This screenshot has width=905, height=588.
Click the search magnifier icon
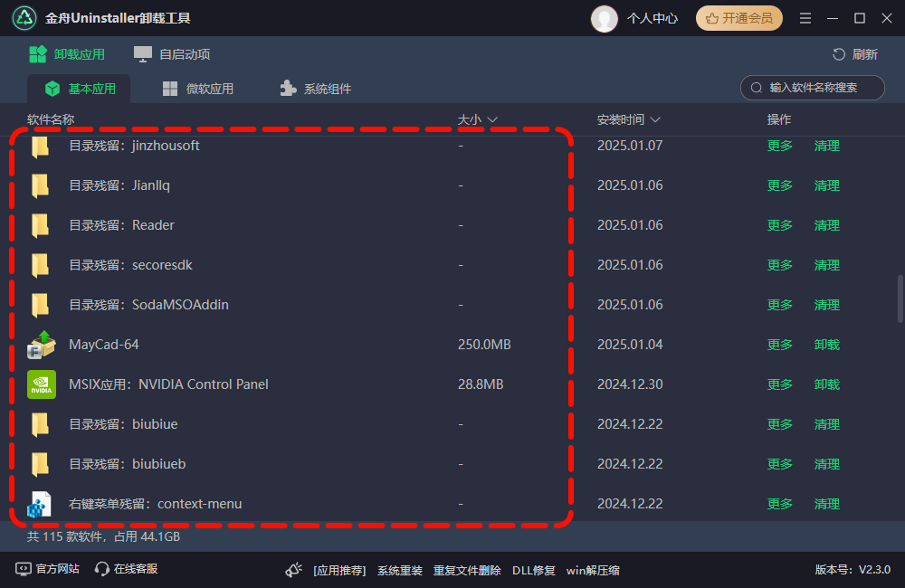[x=756, y=88]
